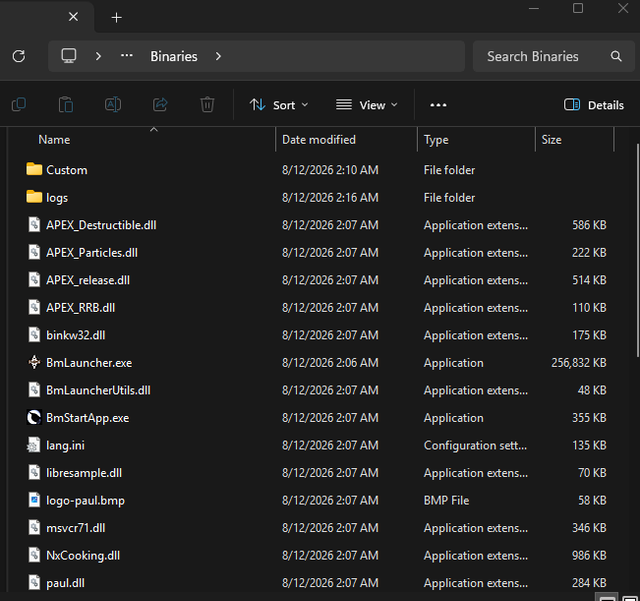Select the lang.ini settings file icon

(34, 445)
